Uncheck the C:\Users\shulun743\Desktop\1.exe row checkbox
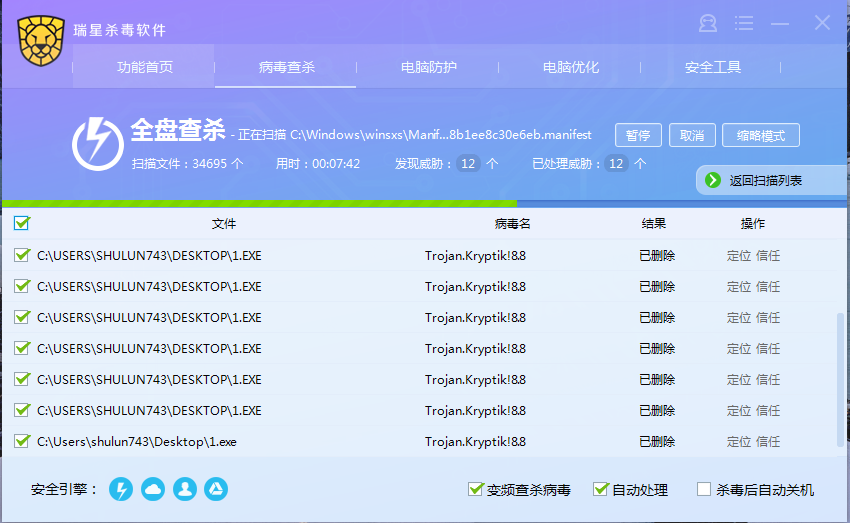Screen dimensions: 850x523 (x=22, y=441)
